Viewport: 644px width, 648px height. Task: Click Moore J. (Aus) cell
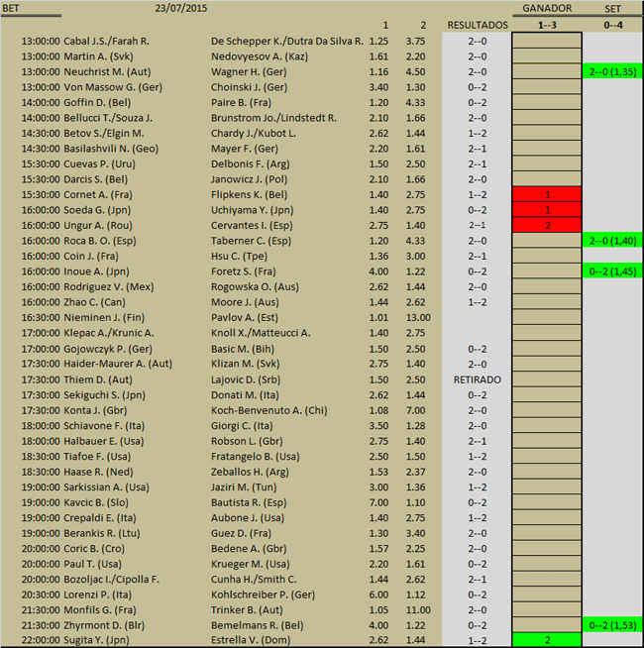pos(245,302)
